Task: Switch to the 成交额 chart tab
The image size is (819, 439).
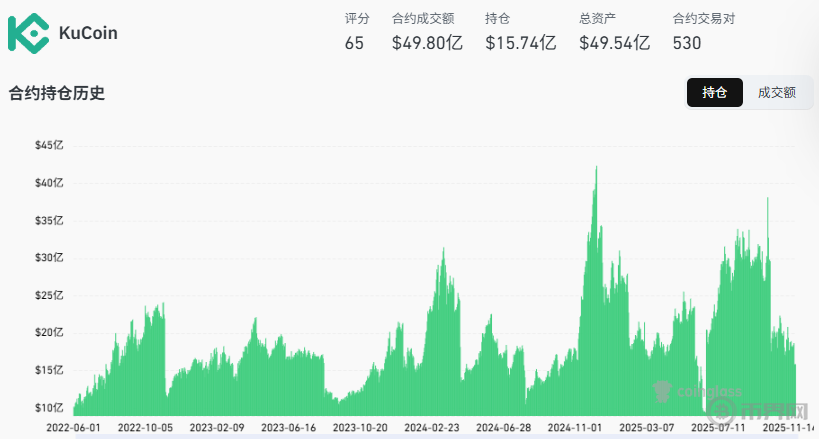Action: 777,92
